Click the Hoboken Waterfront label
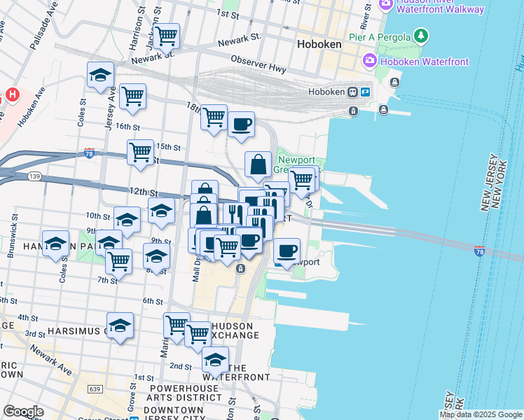The height and width of the screenshot is (420, 524). [x=425, y=62]
